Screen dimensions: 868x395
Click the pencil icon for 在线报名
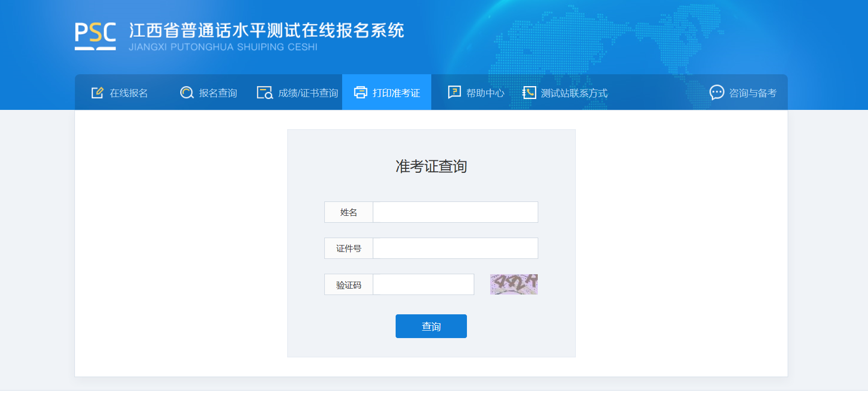98,93
